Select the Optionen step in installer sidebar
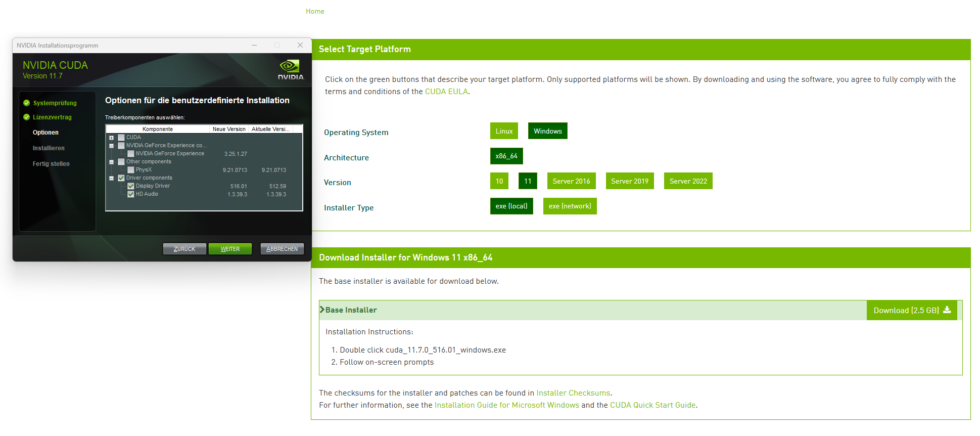 [45, 133]
